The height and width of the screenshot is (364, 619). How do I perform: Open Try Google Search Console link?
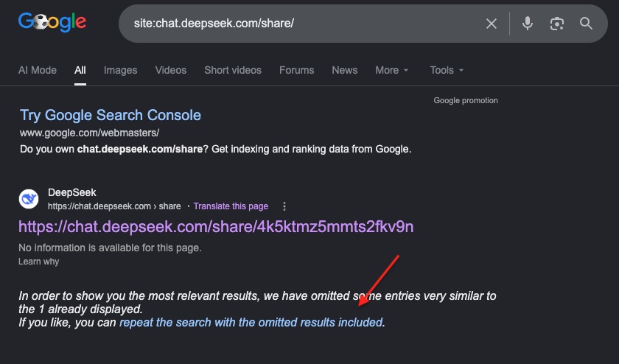(x=111, y=115)
